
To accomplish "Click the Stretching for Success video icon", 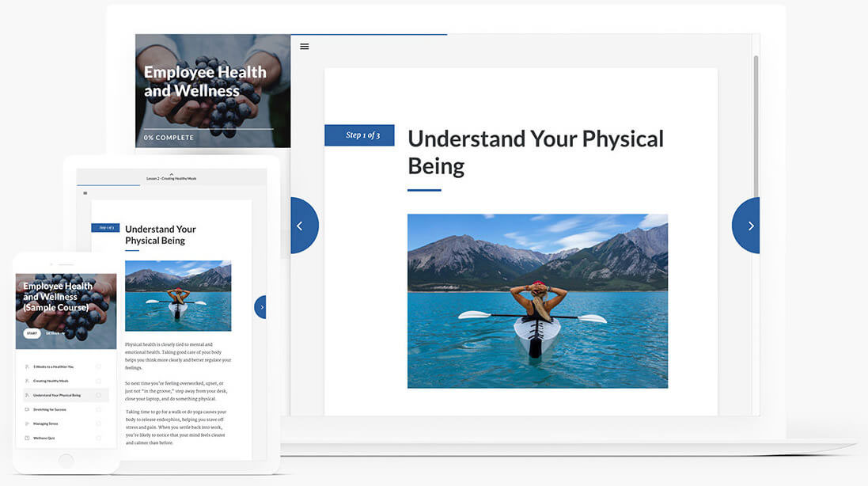I will [28, 409].
